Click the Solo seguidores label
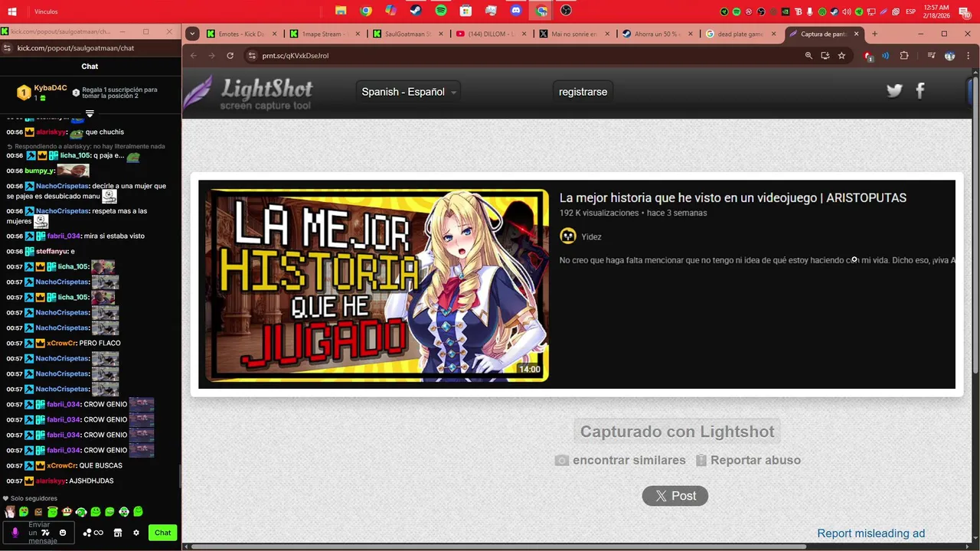Screen dimensions: 980x551 tap(34, 498)
